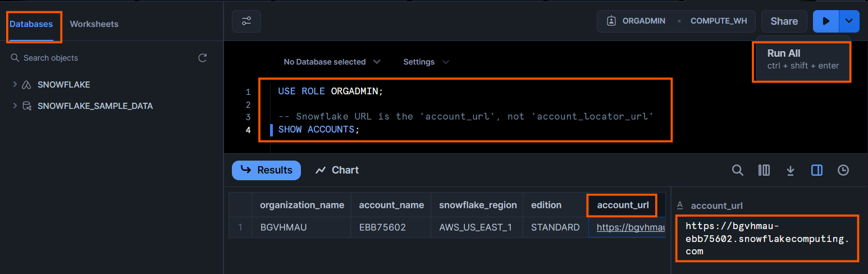
Task: Click the SNOWFLAKE database icon
Action: [x=26, y=85]
